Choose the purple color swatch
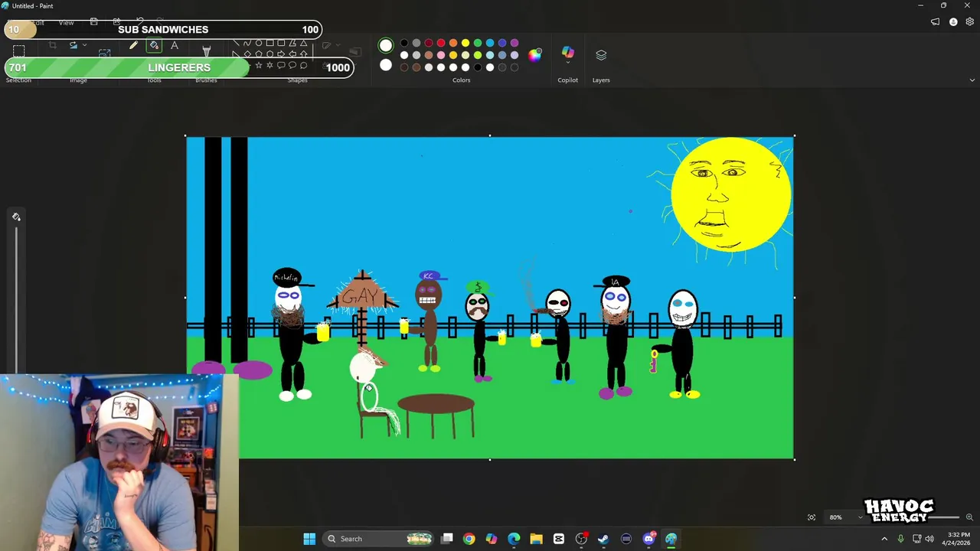Viewport: 980px width, 551px height. click(x=514, y=43)
